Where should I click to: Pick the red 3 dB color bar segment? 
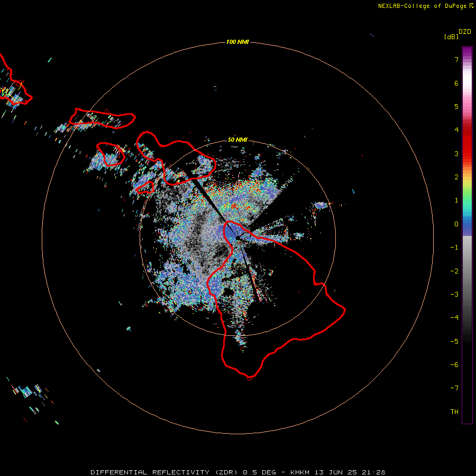click(467, 153)
